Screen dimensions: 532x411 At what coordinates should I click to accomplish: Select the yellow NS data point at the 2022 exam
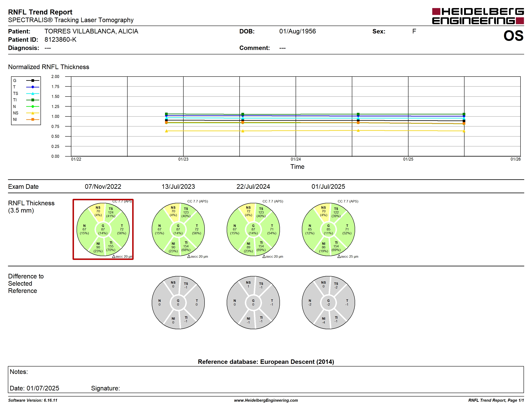coord(166,131)
